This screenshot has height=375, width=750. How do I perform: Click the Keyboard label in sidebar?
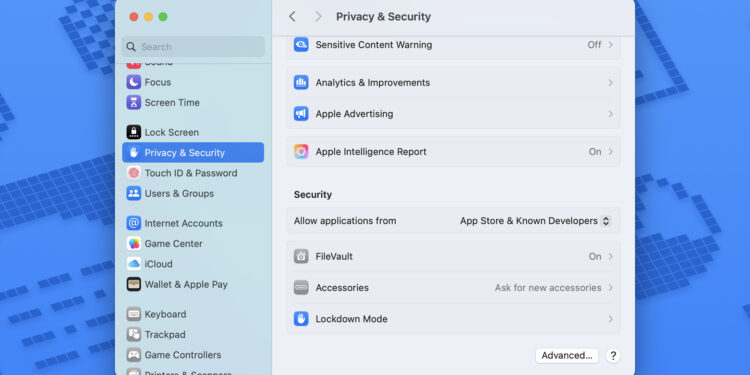[x=165, y=314]
